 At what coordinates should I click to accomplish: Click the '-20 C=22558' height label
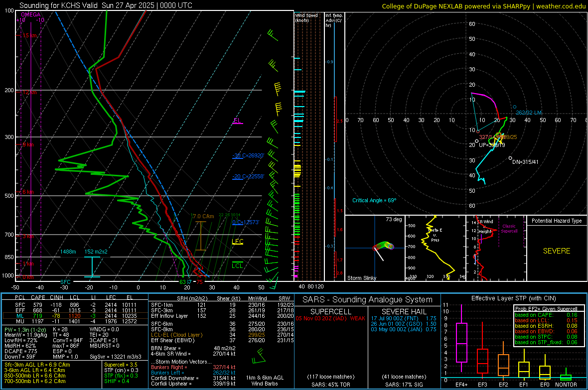point(248,177)
